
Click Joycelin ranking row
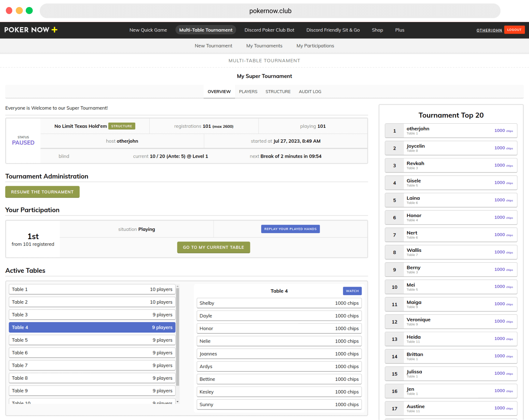pos(451,148)
